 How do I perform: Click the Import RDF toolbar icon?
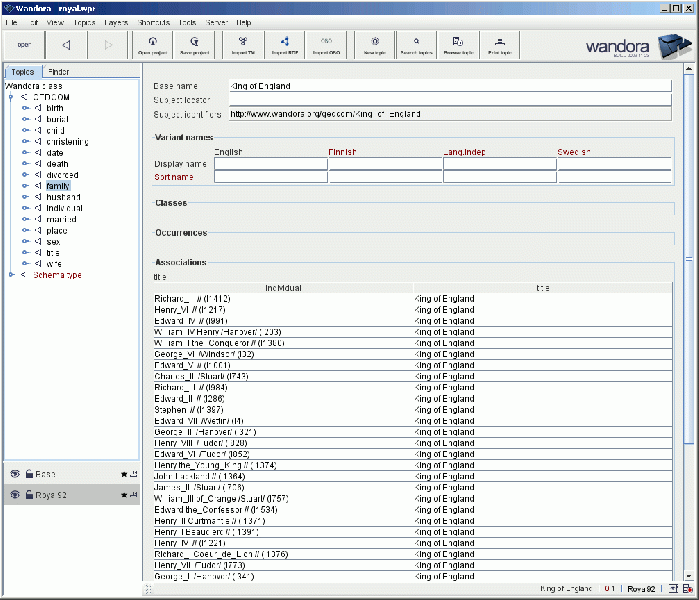(284, 44)
